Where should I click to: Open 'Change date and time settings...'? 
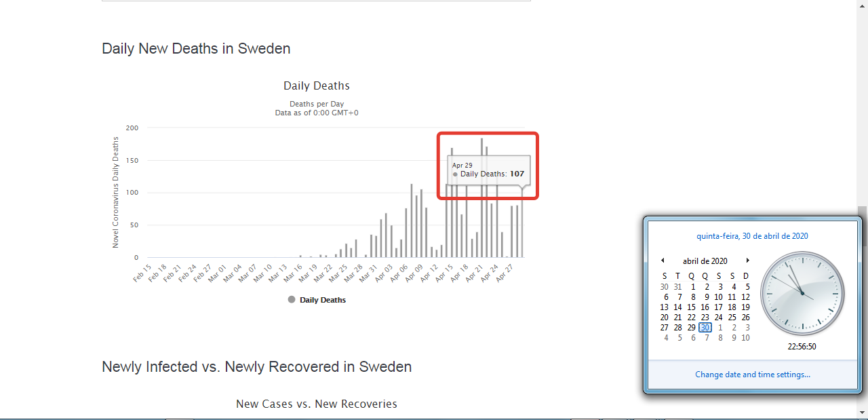(752, 375)
